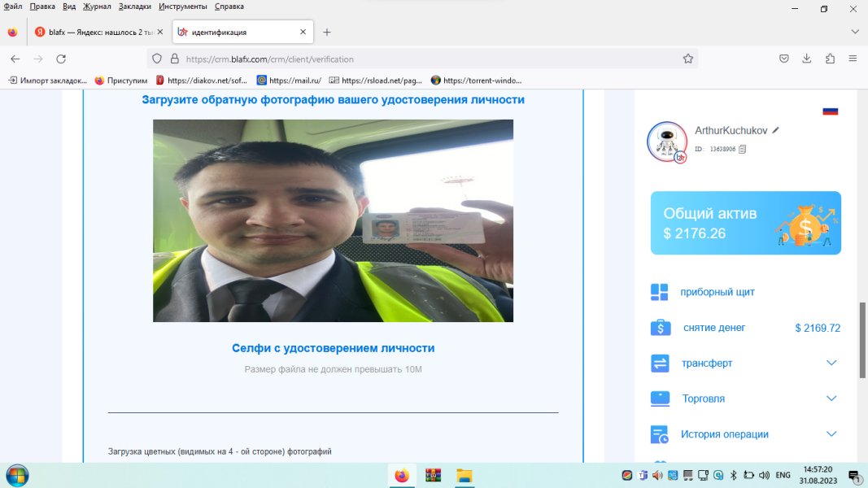Open the Журнал menu in menu bar
The image size is (868, 488).
tap(97, 7)
